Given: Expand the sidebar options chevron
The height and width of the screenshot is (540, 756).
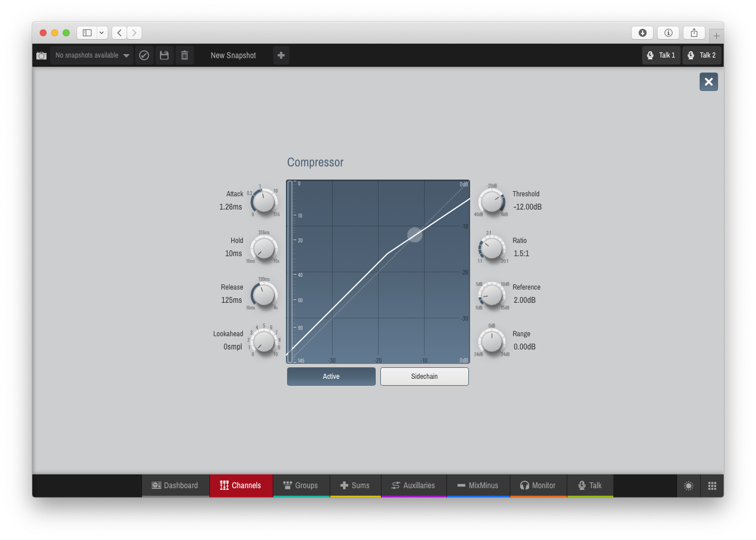Looking at the screenshot, I should click(x=102, y=33).
